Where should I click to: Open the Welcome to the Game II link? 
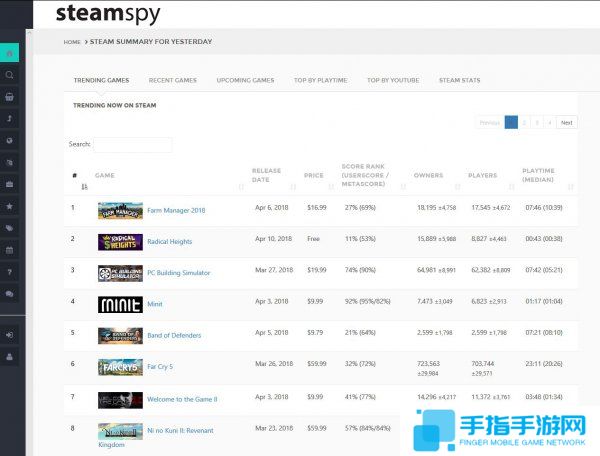tap(182, 399)
